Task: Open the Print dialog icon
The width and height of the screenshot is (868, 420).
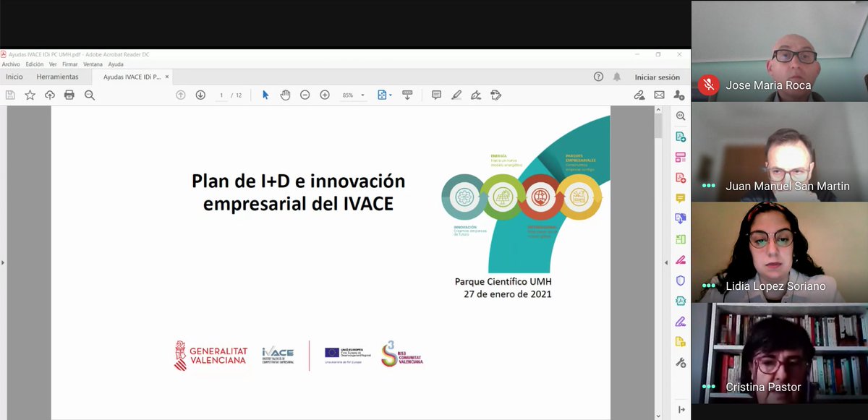Action: 68,95
